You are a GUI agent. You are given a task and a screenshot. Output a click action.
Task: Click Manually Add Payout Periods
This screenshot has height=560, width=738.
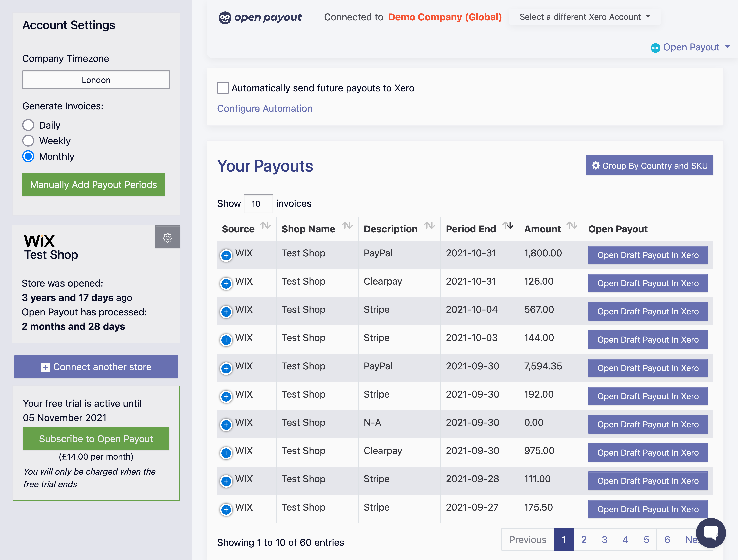94,184
